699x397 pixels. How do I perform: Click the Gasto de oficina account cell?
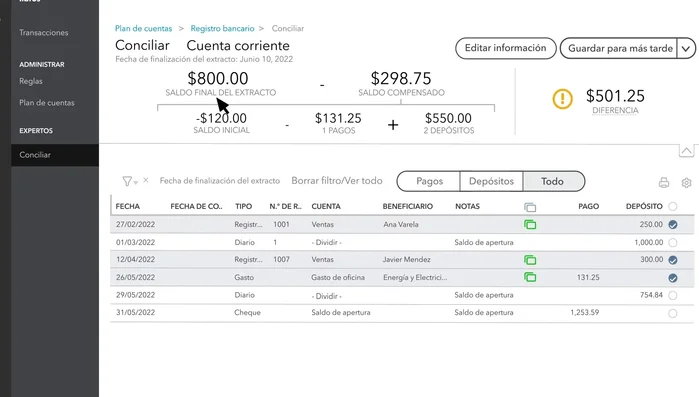coord(338,277)
